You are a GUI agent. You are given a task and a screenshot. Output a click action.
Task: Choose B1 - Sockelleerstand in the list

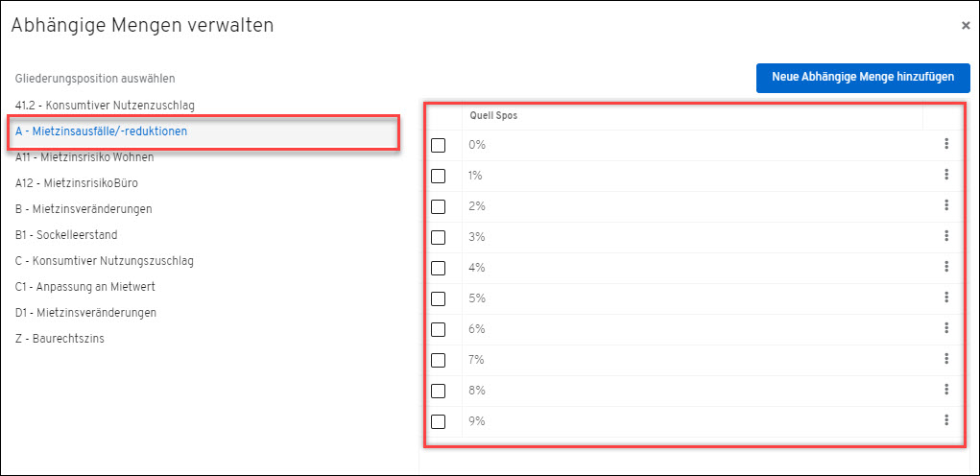(66, 235)
